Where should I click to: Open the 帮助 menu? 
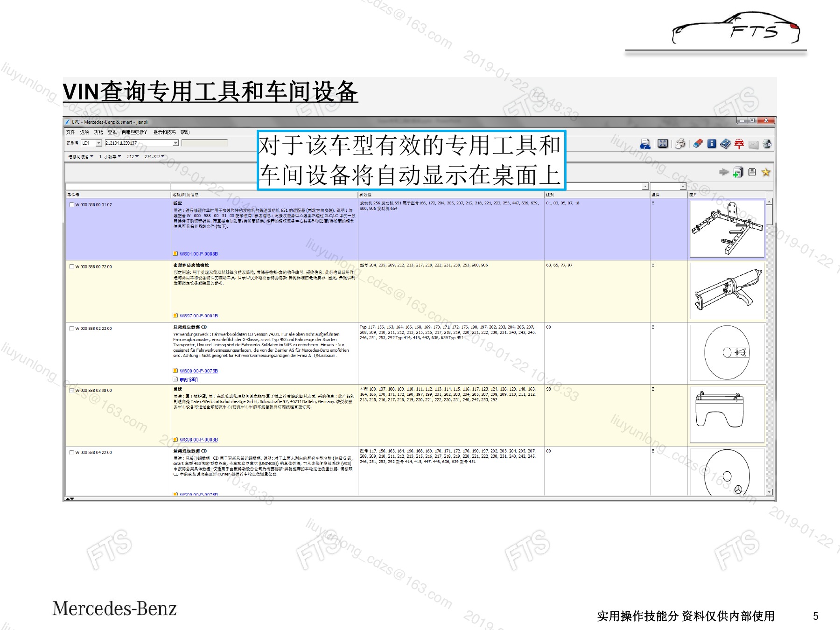tap(185, 132)
